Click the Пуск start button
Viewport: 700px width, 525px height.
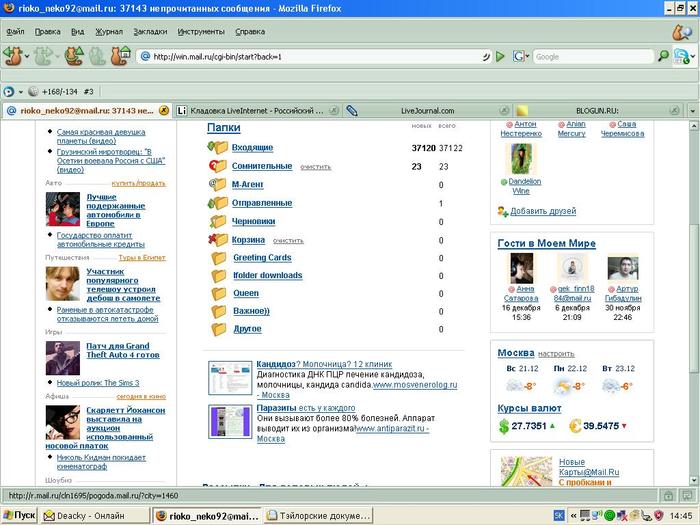pyautogui.click(x=19, y=515)
